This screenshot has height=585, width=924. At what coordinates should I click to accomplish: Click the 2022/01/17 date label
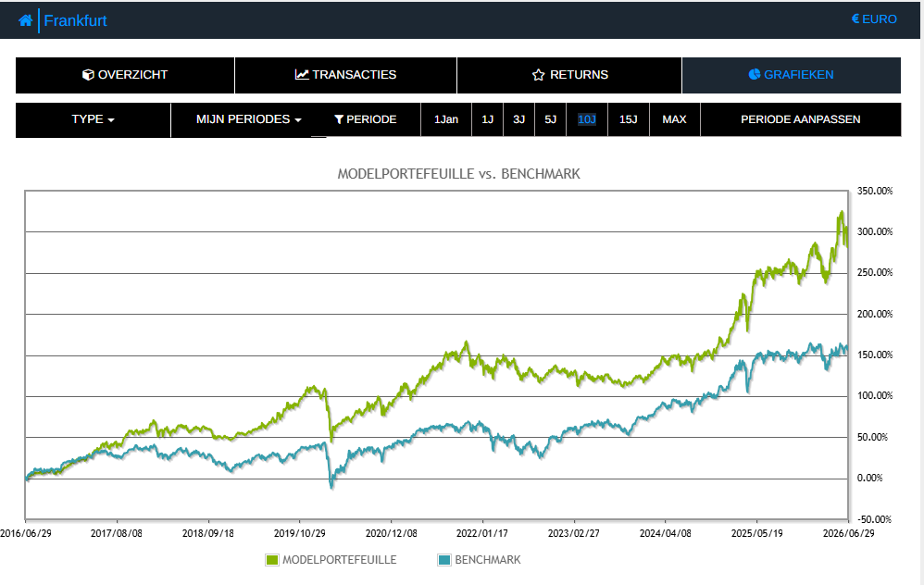(x=482, y=533)
